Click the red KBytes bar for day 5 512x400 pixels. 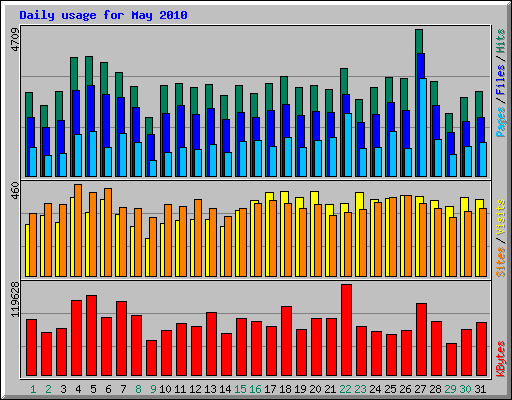click(91, 335)
